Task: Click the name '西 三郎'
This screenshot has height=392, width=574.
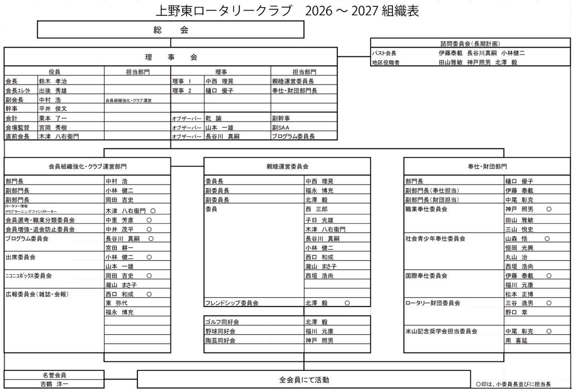Action: click(316, 209)
